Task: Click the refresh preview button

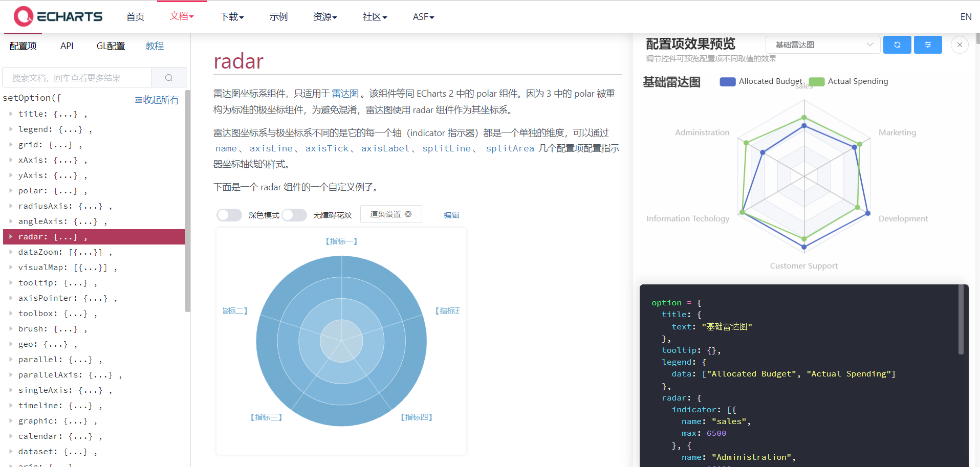Action: pos(897,45)
